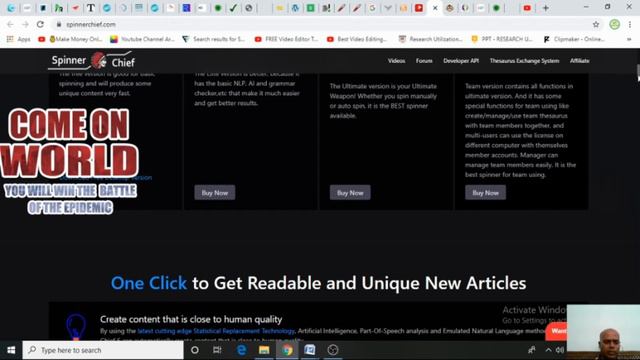Click Buy Now under the Lite version card

(x=215, y=193)
